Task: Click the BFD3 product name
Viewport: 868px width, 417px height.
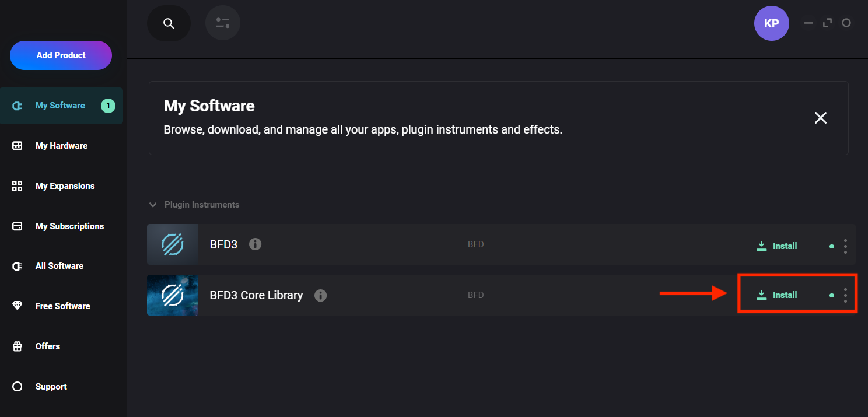Action: pyautogui.click(x=223, y=245)
